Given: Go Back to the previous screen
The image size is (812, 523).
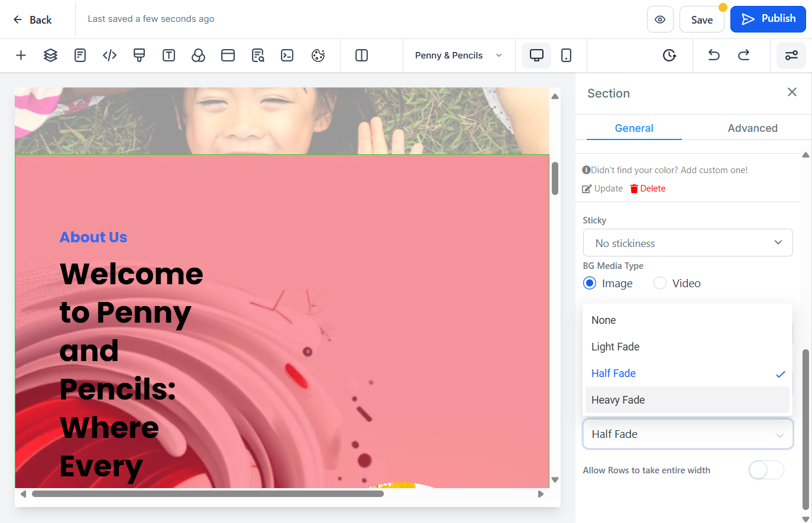Looking at the screenshot, I should pyautogui.click(x=33, y=20).
